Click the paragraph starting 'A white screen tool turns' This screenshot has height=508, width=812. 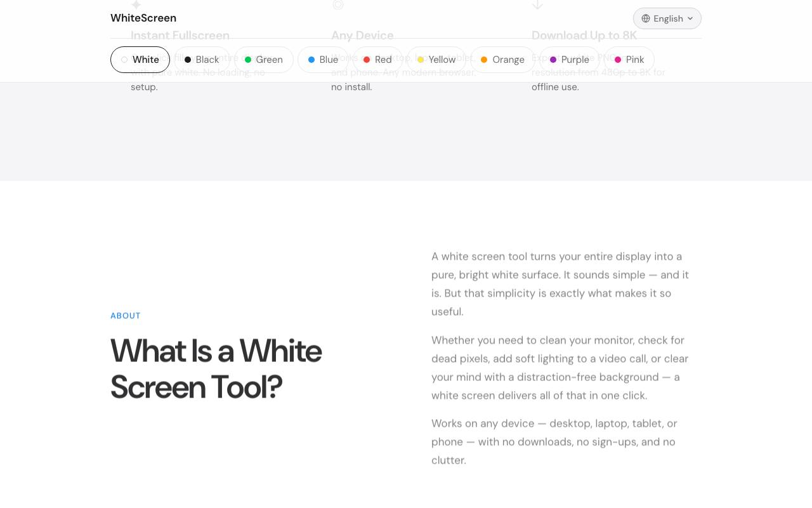561,284
